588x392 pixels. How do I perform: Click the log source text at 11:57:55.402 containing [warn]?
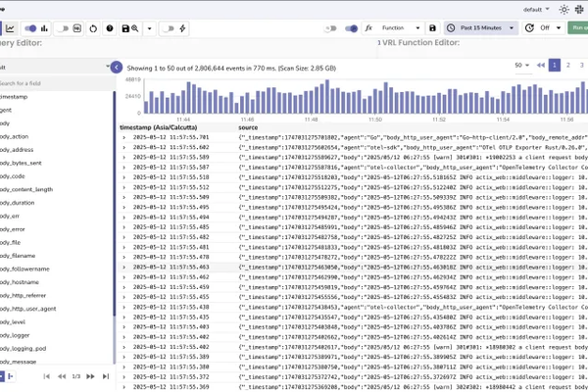413,347
